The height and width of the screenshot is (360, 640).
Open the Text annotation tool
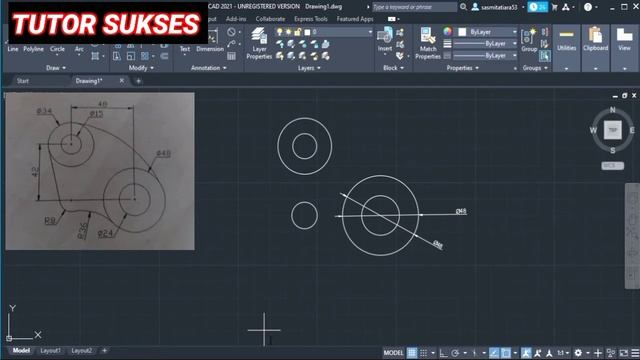(185, 49)
